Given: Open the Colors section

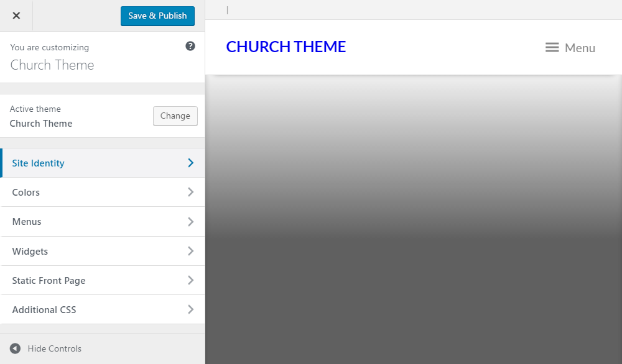Looking at the screenshot, I should click(x=103, y=192).
